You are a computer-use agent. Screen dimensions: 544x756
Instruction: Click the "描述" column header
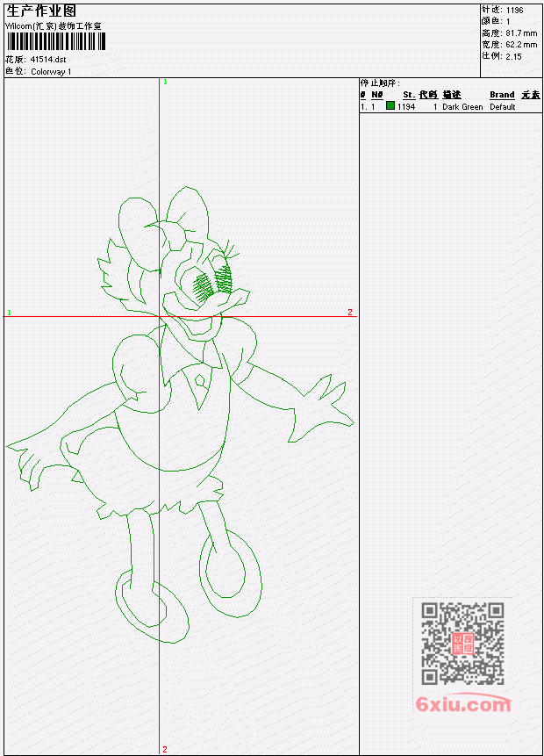452,95
